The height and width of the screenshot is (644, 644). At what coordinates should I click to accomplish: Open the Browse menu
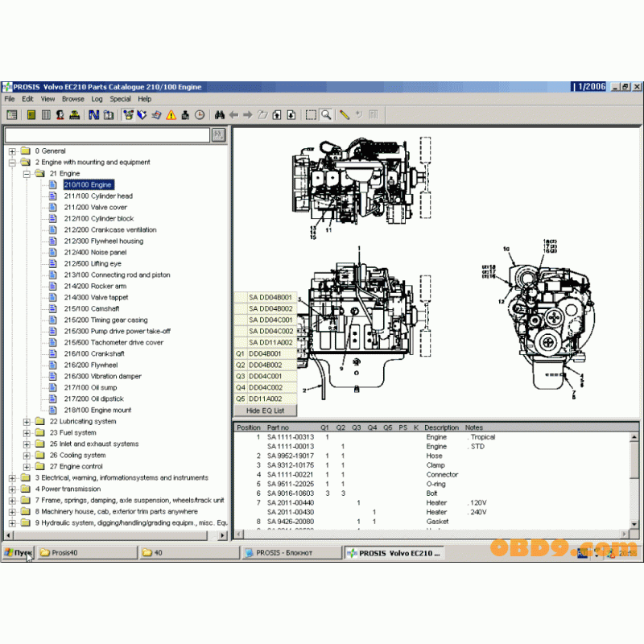(73, 99)
